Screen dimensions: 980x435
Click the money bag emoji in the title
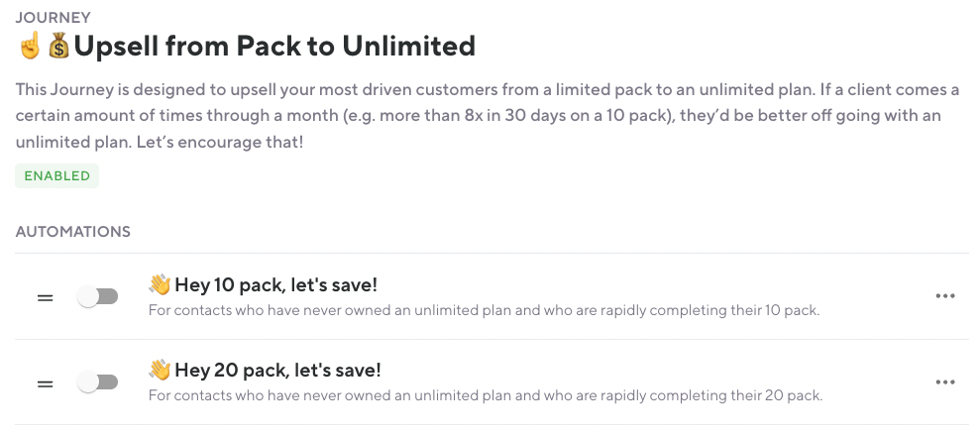point(59,46)
